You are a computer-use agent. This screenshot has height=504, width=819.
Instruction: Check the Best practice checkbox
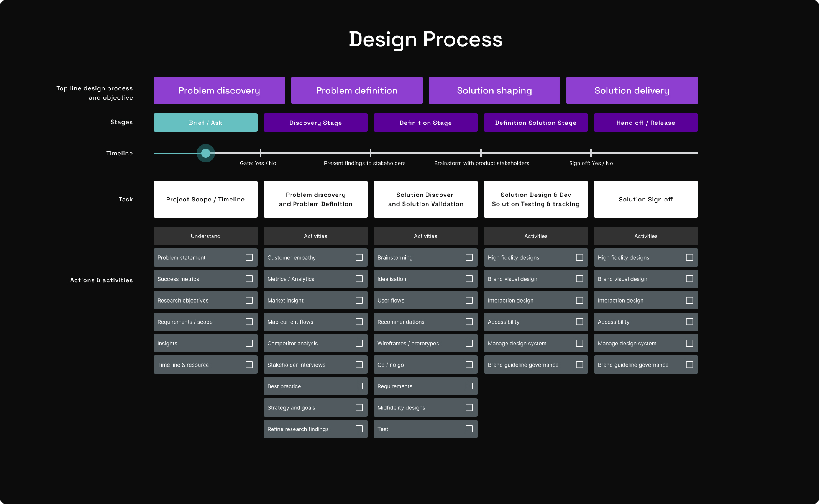tap(359, 386)
